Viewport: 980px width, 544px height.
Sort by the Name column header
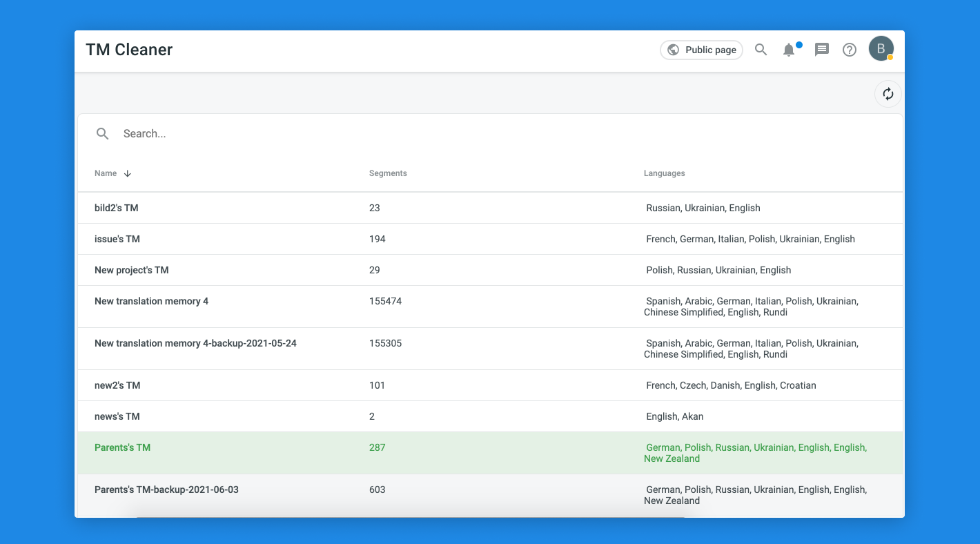tap(106, 173)
